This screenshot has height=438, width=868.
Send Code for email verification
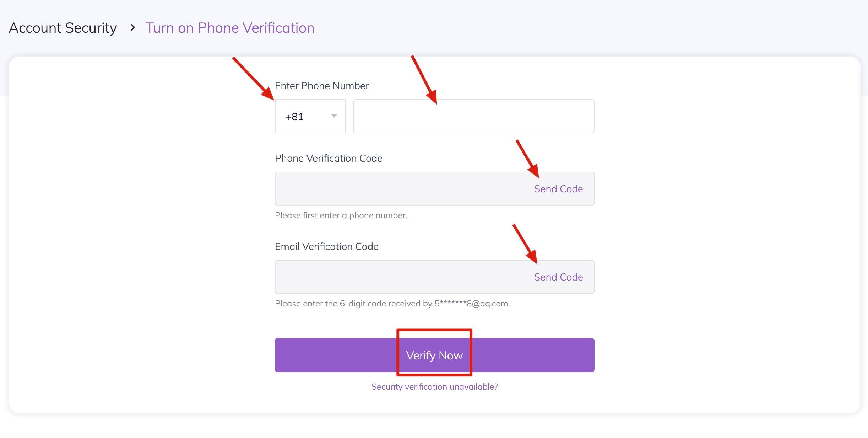point(558,277)
